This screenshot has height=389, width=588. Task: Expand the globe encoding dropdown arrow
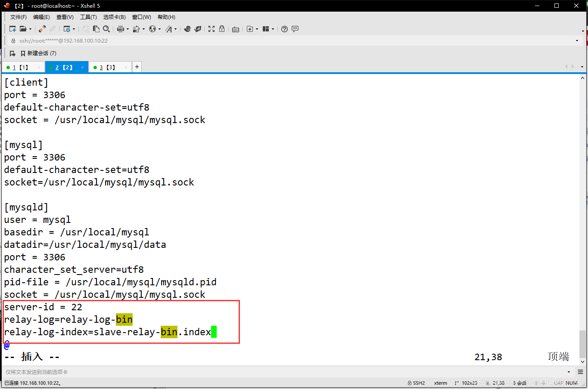pos(159,29)
